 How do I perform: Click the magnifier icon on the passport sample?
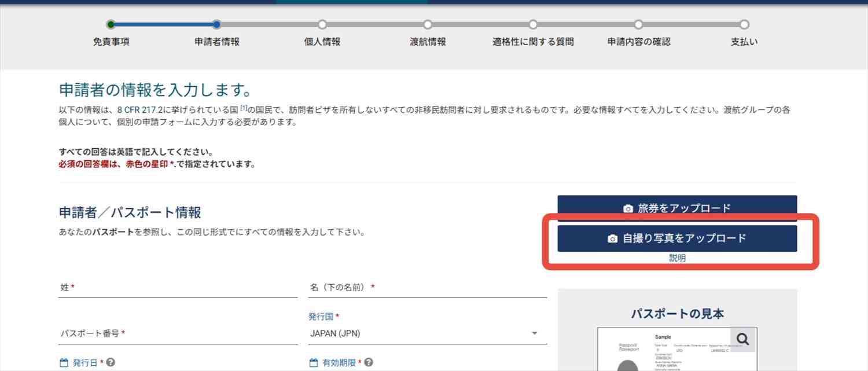click(743, 340)
